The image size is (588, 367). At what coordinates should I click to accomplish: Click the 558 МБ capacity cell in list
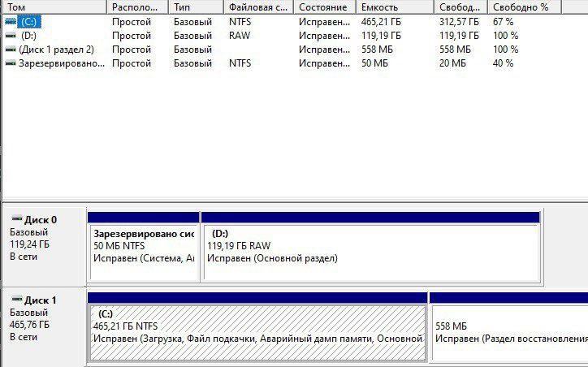(377, 50)
